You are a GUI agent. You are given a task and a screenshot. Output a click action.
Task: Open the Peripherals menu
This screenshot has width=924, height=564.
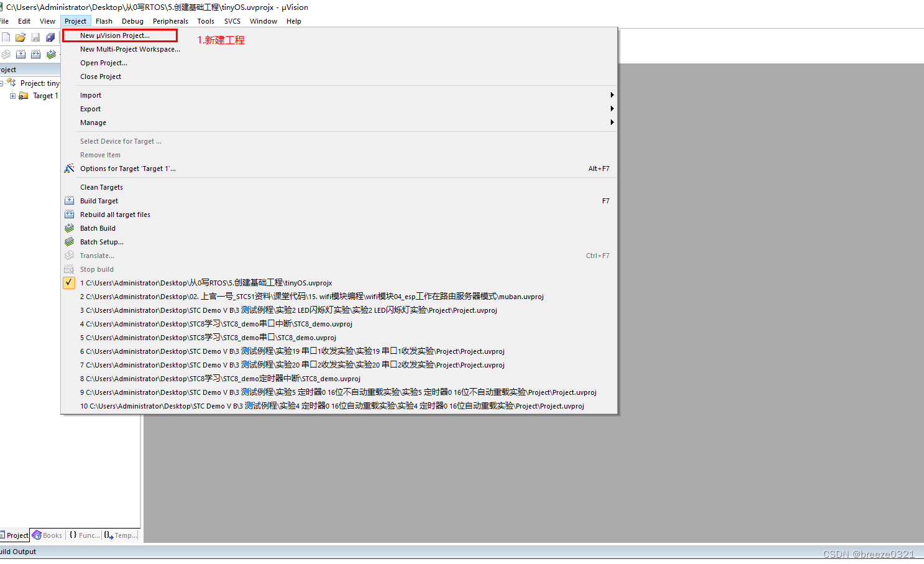(171, 21)
